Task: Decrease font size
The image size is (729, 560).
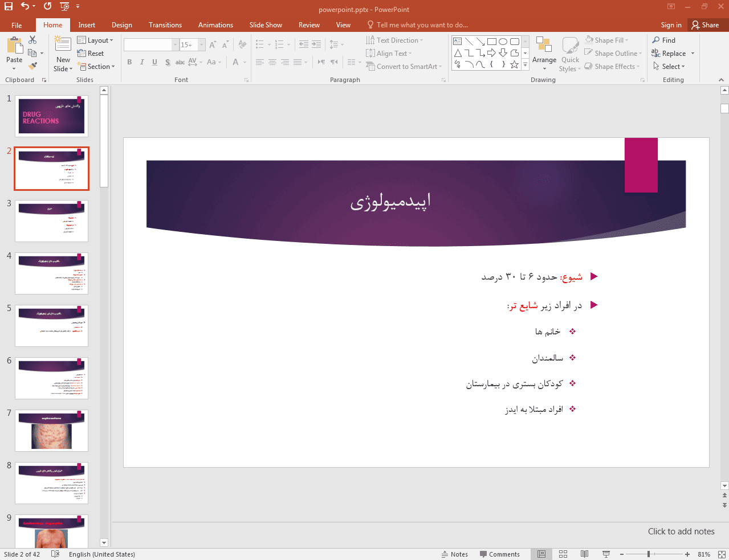Action: (225, 44)
